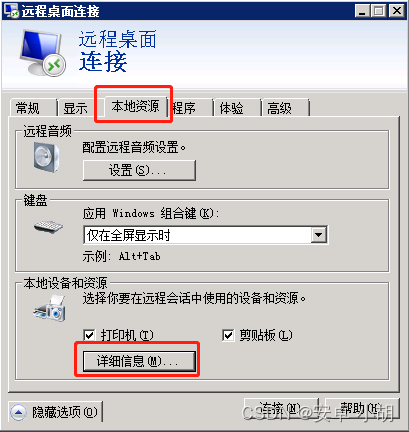
Task: Toggle the 打印机(T) checkbox
Action: (x=89, y=335)
